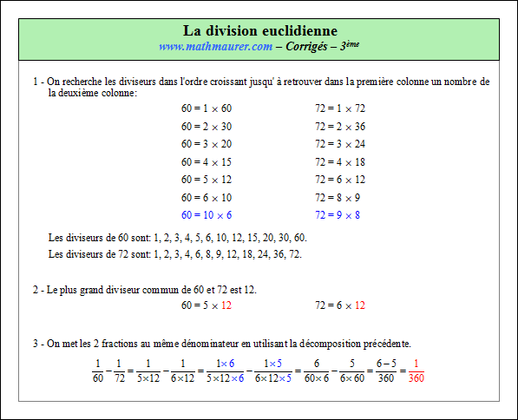Image resolution: width=518 pixels, height=420 pixels.
Task: Click the red result fraction 1/360
Action: click(416, 371)
